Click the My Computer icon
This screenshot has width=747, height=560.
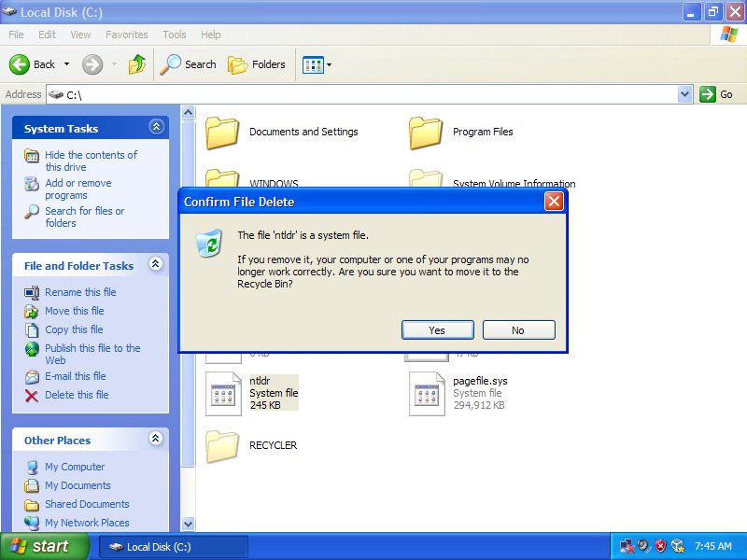coord(32,468)
